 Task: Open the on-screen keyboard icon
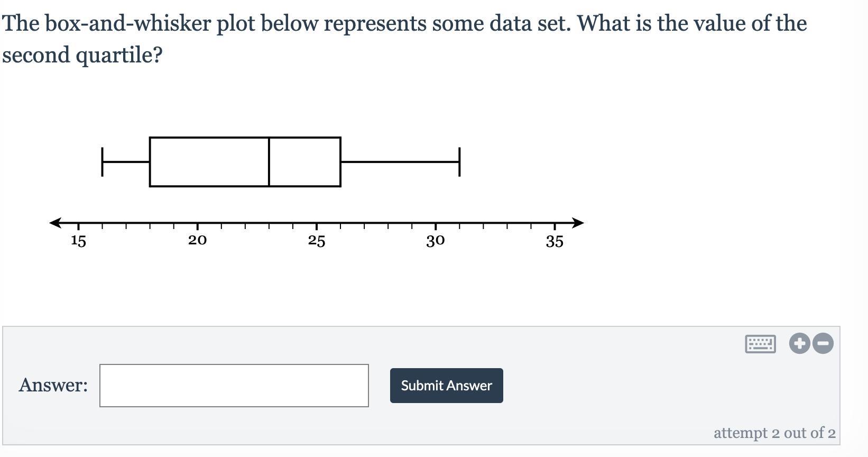tap(760, 344)
